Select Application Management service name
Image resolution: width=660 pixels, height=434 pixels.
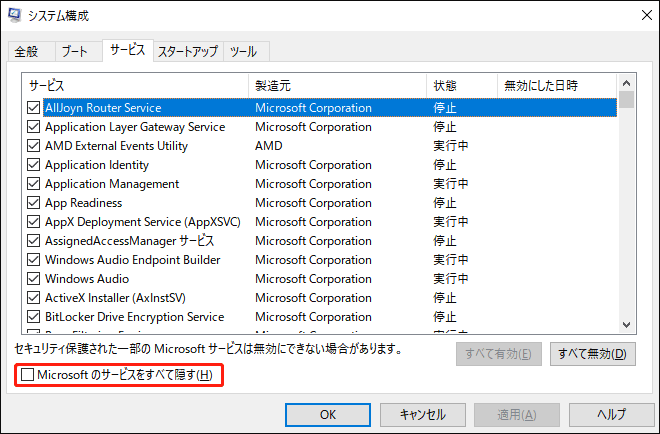click(x=112, y=184)
